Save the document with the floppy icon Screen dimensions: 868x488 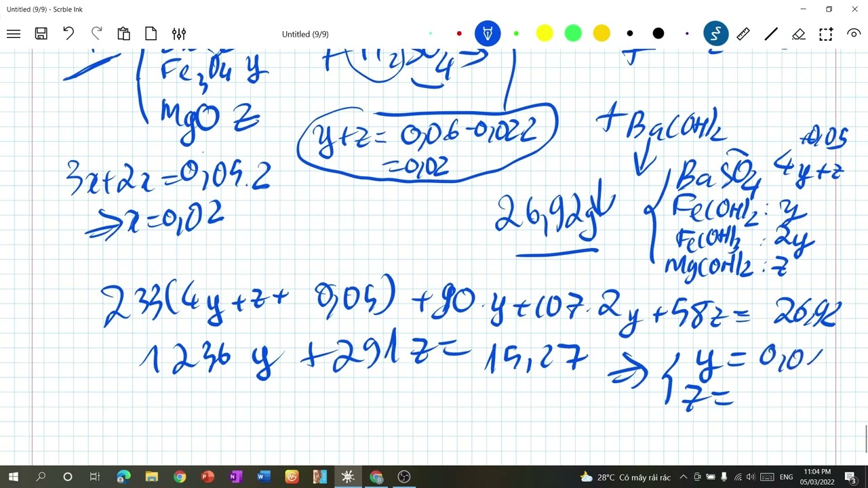click(41, 34)
